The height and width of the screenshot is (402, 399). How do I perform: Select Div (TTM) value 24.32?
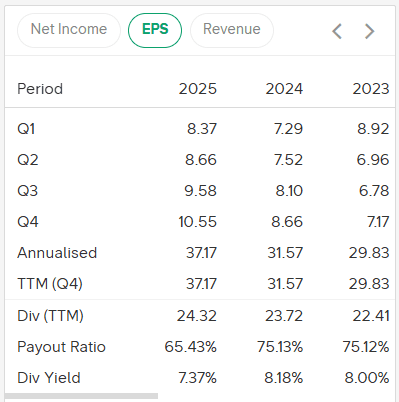click(197, 316)
